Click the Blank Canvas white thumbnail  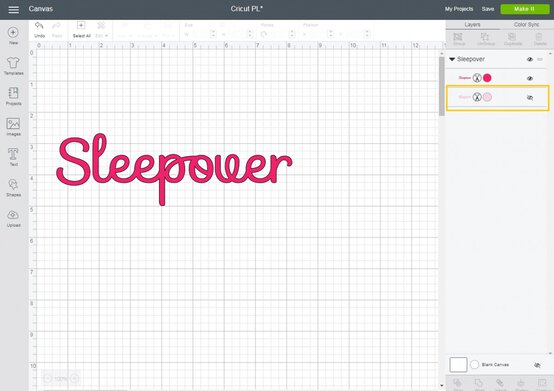click(x=458, y=365)
